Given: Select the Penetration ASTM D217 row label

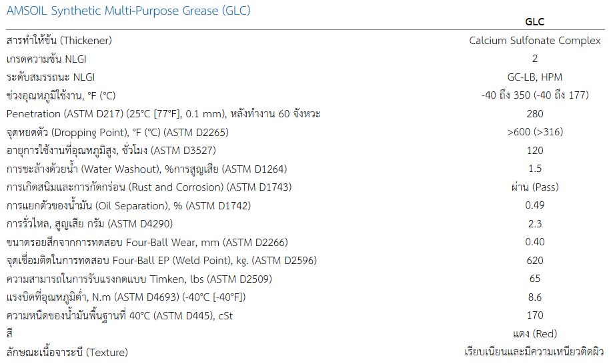Looking at the screenshot, I should [163, 114].
